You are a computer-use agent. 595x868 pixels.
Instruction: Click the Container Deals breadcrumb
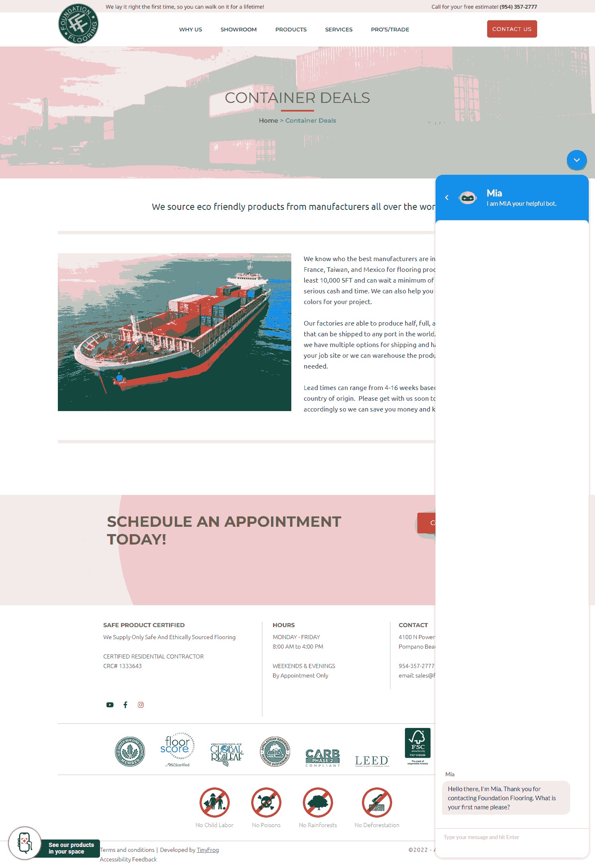click(310, 121)
